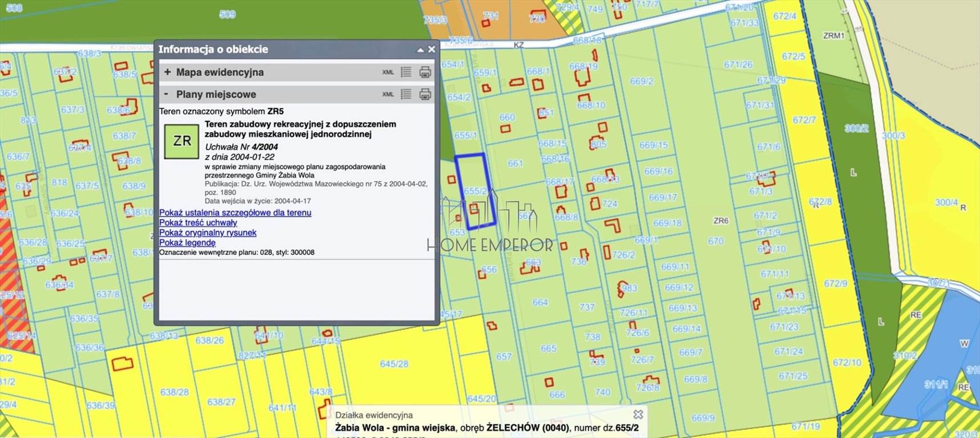Export Plany miejscowe as XML
This screenshot has height=438, width=980.
click(388, 95)
